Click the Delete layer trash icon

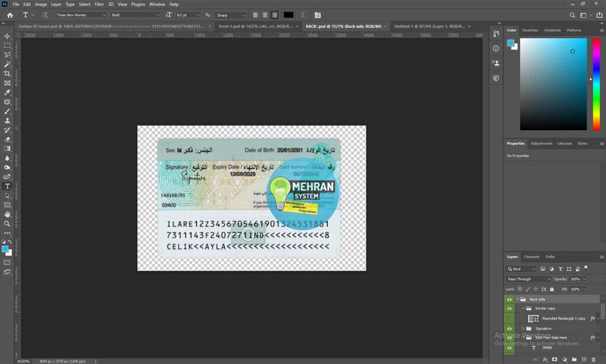click(x=594, y=359)
